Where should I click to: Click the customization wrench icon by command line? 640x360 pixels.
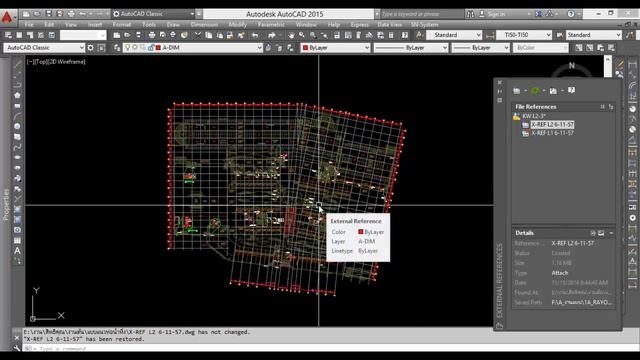coord(17,348)
